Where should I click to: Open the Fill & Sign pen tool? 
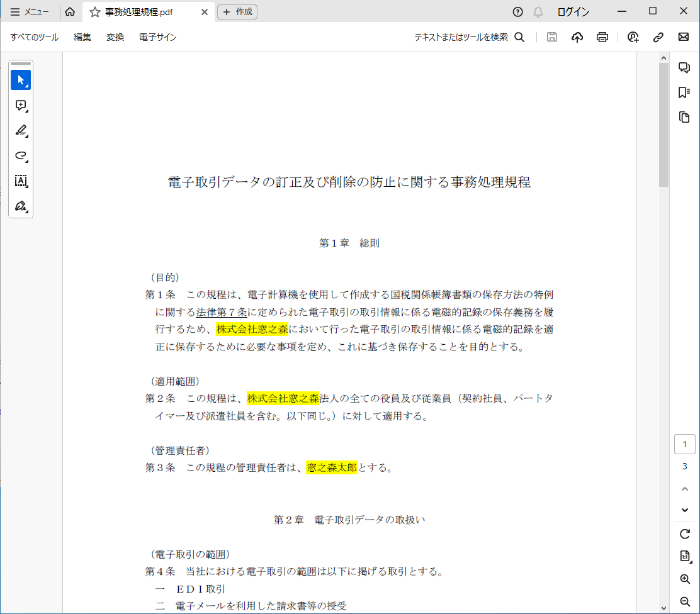(21, 206)
